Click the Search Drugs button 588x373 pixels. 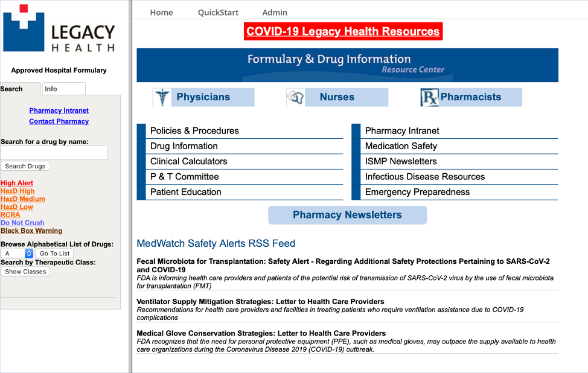click(x=25, y=166)
